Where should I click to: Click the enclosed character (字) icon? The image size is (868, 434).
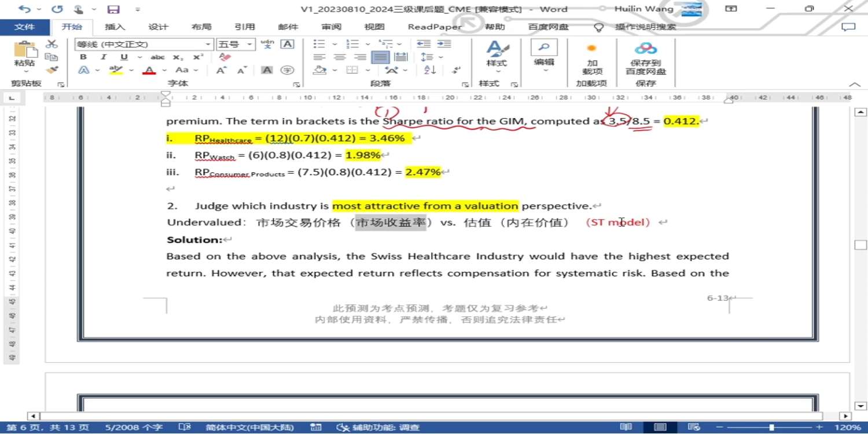coord(287,70)
